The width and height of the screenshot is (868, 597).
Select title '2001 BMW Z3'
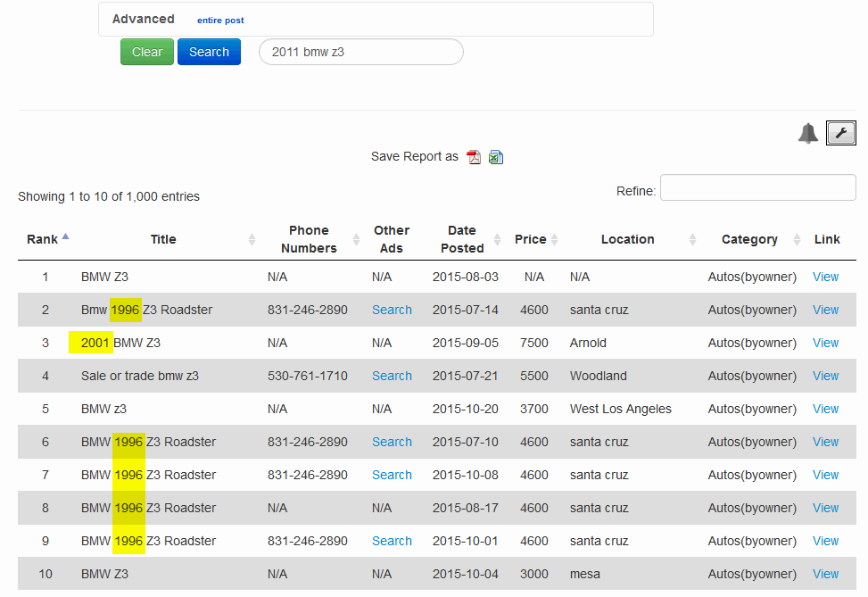pyautogui.click(x=120, y=344)
